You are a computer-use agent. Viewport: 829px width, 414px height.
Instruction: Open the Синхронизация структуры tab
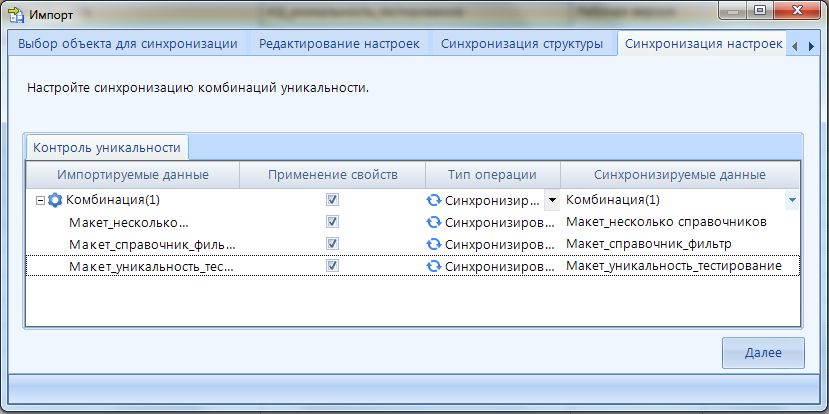pos(521,44)
